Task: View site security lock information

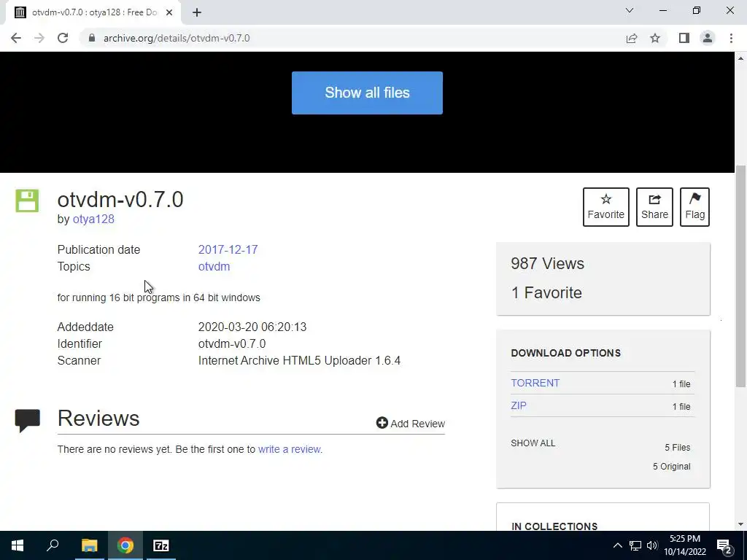Action: [92, 38]
